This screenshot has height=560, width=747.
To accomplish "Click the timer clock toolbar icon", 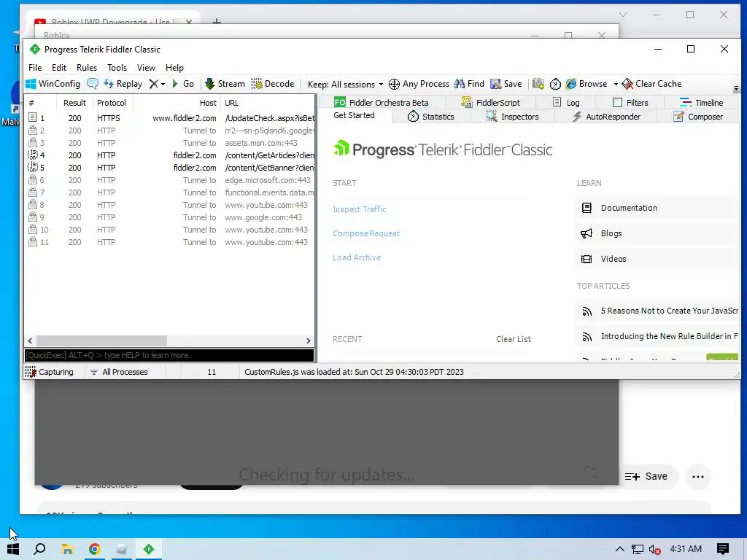I will click(555, 85).
